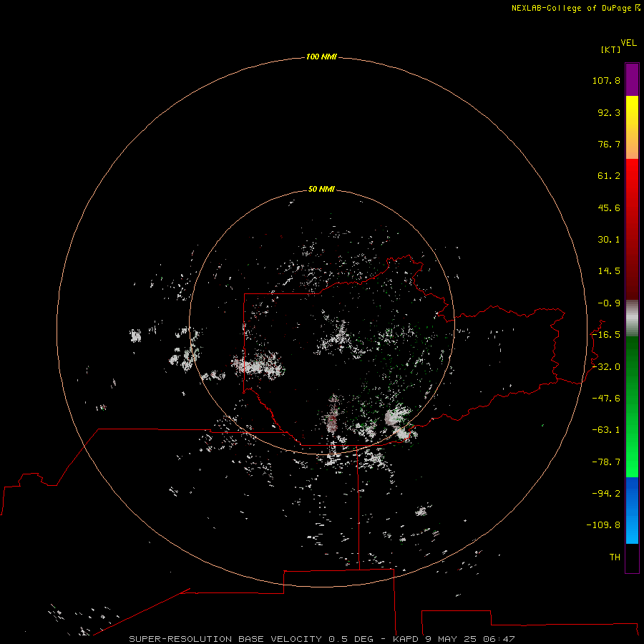The width and height of the screenshot is (644, 644).
Task: Click the -78.7 velocity scale value
Action: point(606,462)
